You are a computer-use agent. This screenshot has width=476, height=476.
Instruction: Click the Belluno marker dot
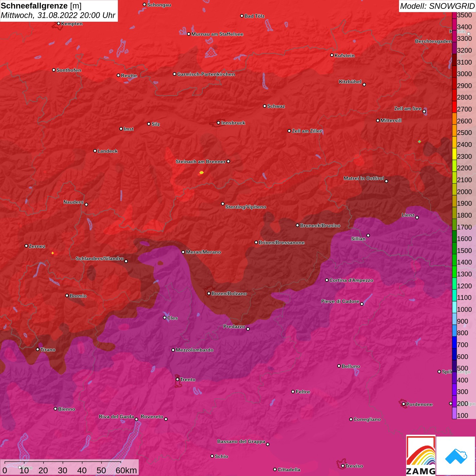click(339, 366)
